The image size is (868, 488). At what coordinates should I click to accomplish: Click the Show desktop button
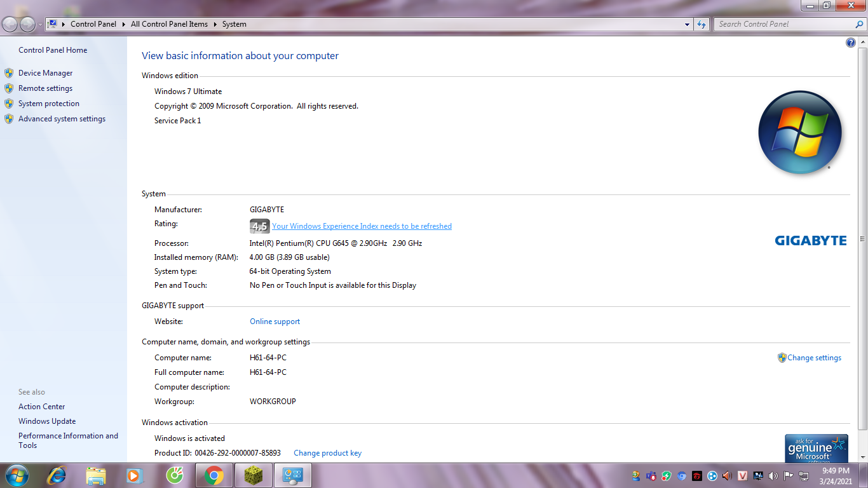pos(864,475)
